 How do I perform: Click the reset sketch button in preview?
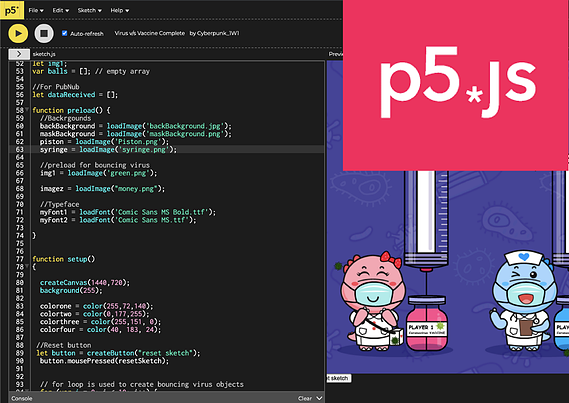(x=338, y=378)
